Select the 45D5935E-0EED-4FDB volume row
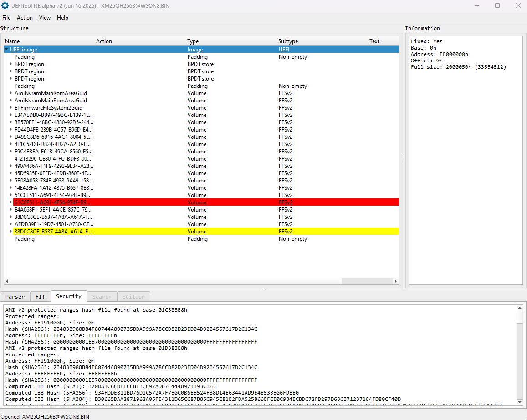Screen dimensions: 527x420 pos(201,173)
